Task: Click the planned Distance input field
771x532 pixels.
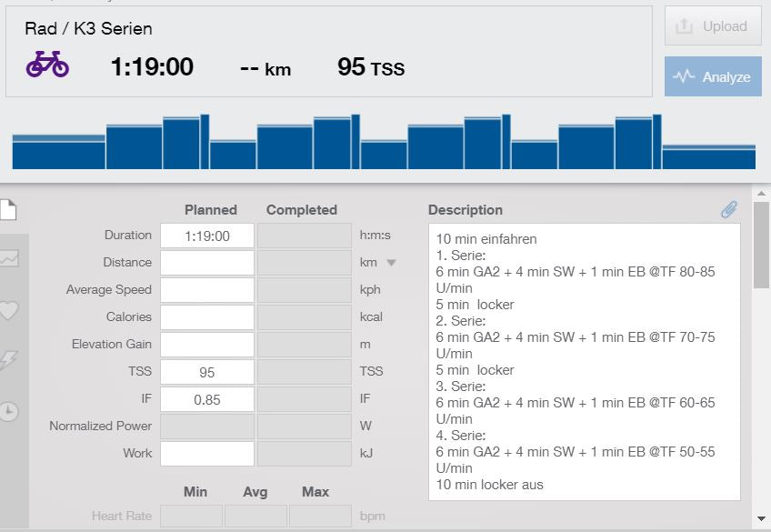Action: tap(209, 262)
